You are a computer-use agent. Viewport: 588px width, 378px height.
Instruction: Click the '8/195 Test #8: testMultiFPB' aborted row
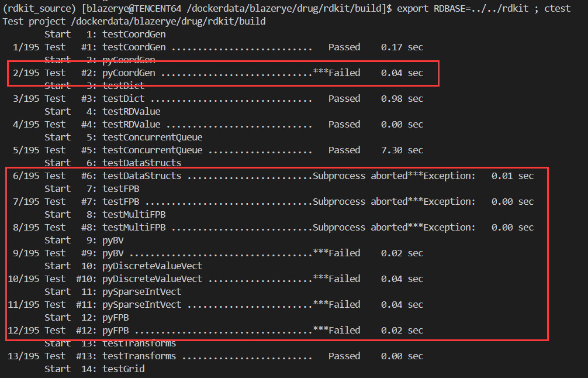pyautogui.click(x=273, y=228)
